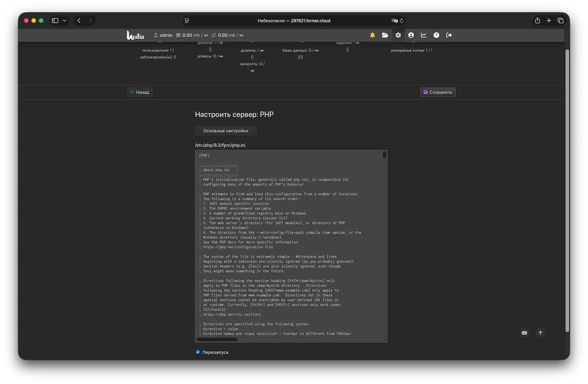Click the Hestia logo
Image resolution: width=588 pixels, height=384 pixels.
(x=135, y=35)
